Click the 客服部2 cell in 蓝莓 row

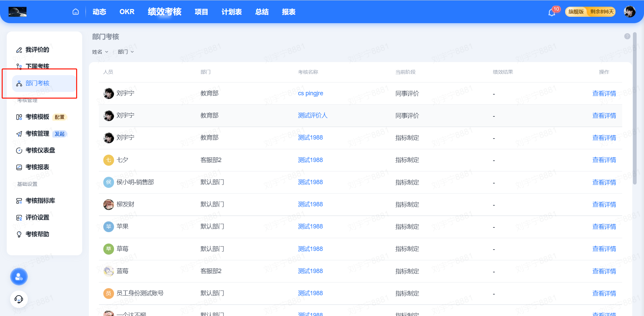(211, 271)
